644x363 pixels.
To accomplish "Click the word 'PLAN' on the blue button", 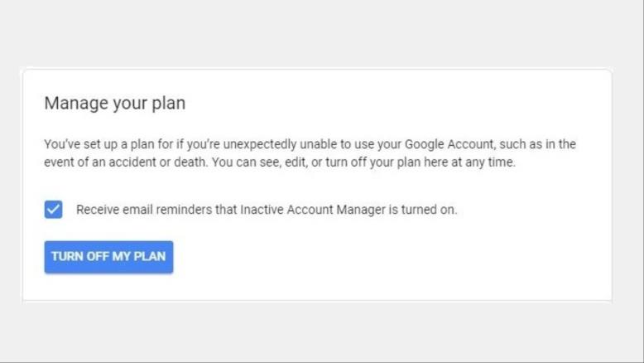I will point(150,257).
